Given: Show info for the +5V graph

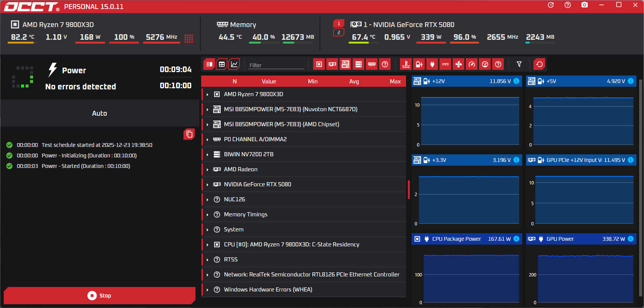Looking at the screenshot, I should click(631, 81).
